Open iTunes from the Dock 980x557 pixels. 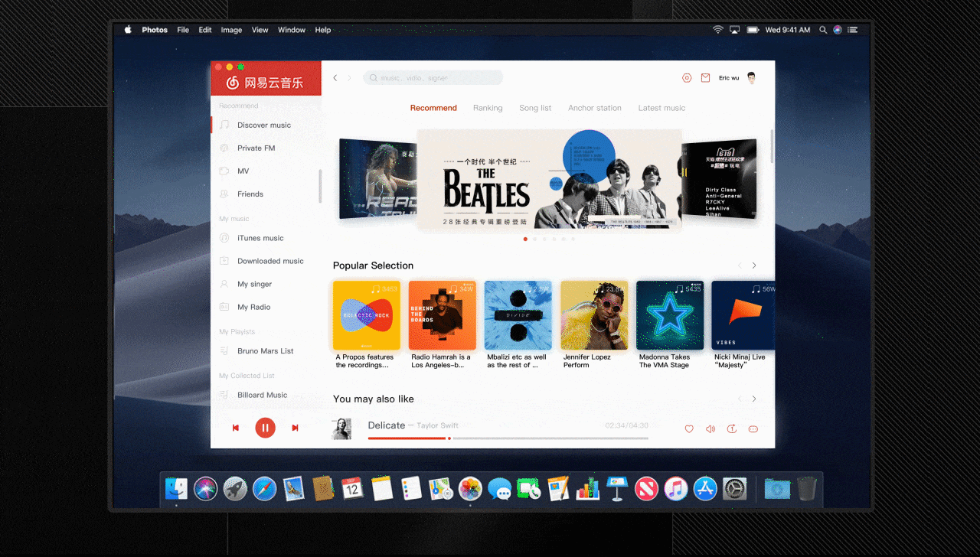tap(676, 488)
